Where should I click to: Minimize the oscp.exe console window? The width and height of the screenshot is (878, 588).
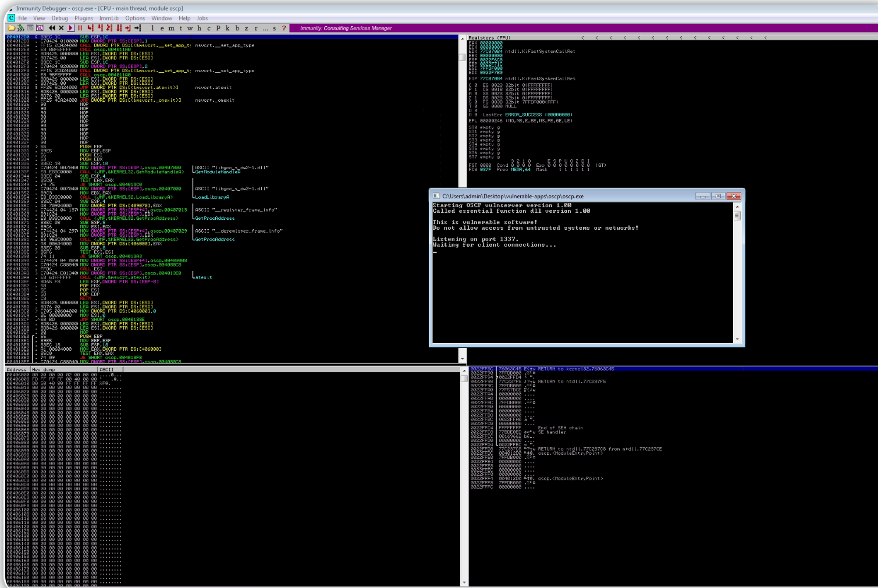(x=703, y=196)
